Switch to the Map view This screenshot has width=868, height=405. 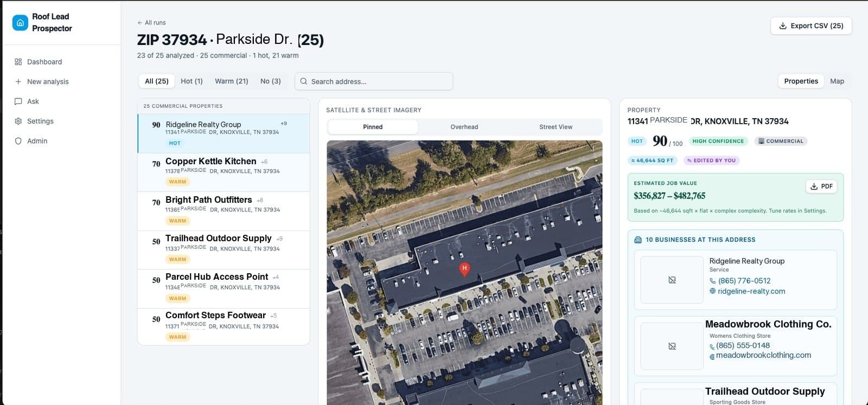[837, 81]
